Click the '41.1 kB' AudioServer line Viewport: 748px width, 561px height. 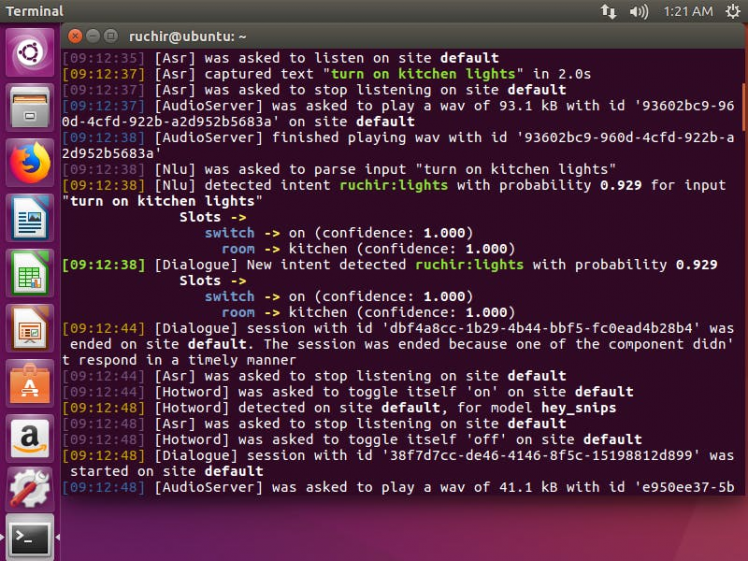(398, 488)
